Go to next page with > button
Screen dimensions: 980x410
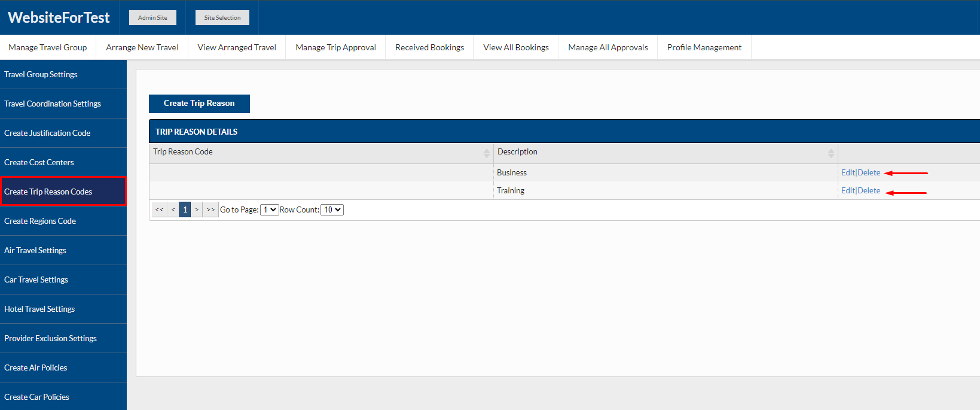coord(197,209)
